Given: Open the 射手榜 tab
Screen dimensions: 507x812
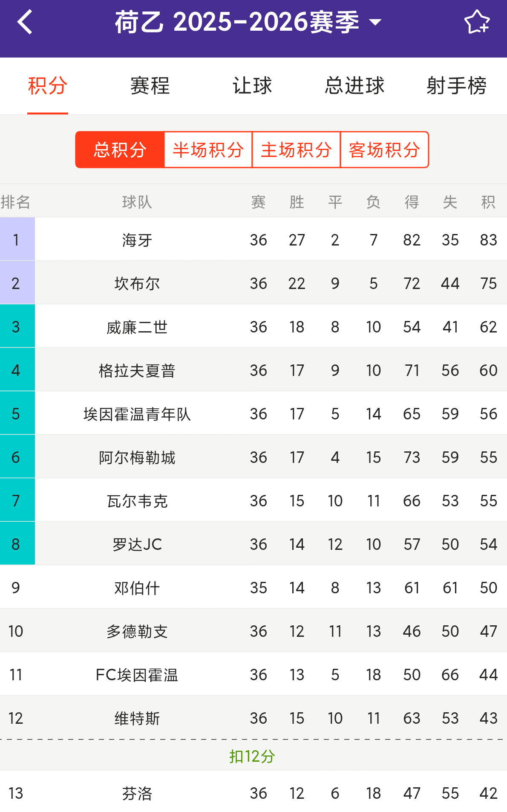Looking at the screenshot, I should tap(456, 86).
